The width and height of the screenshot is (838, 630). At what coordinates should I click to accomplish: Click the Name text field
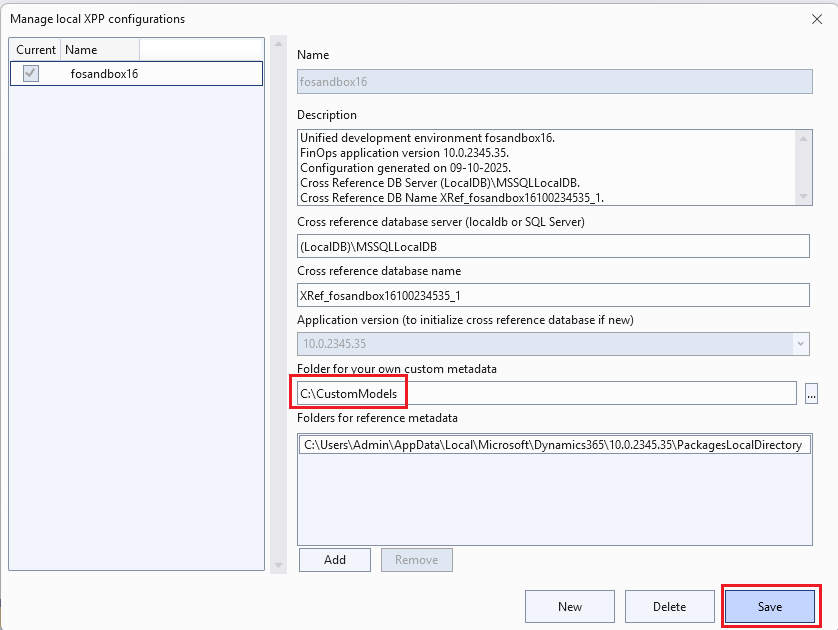[x=553, y=82]
